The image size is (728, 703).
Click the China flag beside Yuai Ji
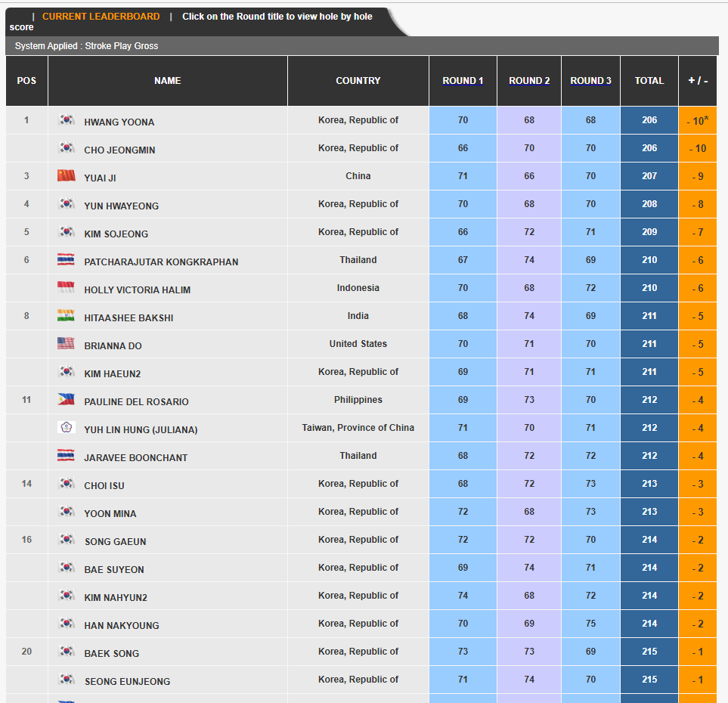[x=67, y=175]
